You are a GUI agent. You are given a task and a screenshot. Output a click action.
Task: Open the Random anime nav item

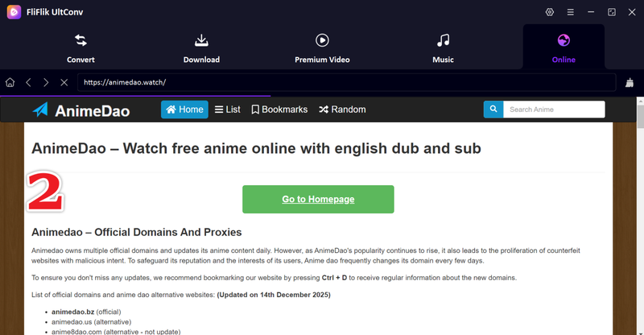pyautogui.click(x=342, y=110)
